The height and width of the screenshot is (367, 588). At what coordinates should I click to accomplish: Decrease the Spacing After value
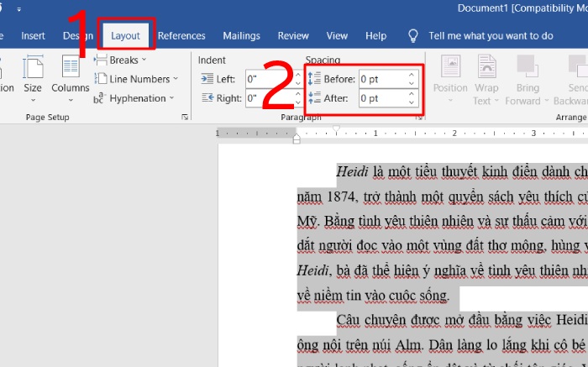coord(411,102)
